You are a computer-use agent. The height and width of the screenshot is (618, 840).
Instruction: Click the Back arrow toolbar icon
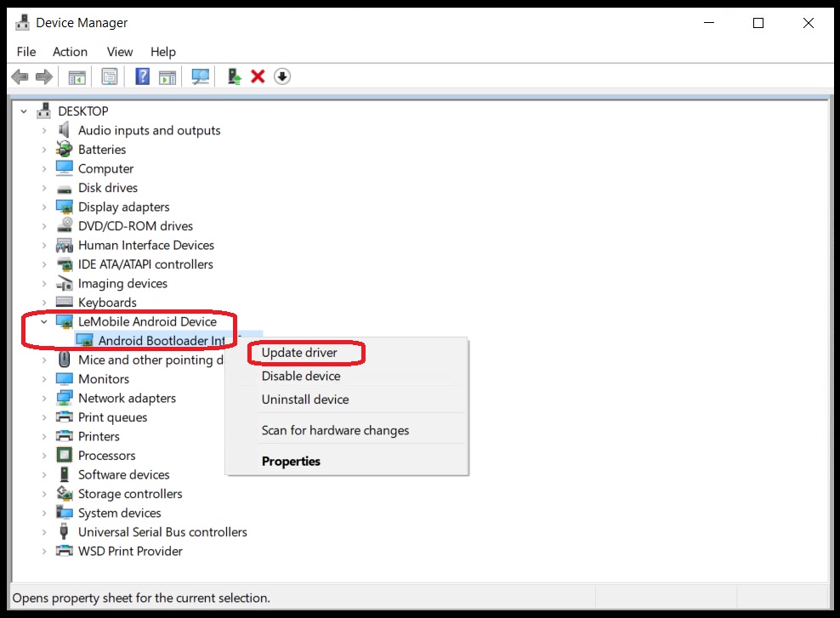[20, 77]
